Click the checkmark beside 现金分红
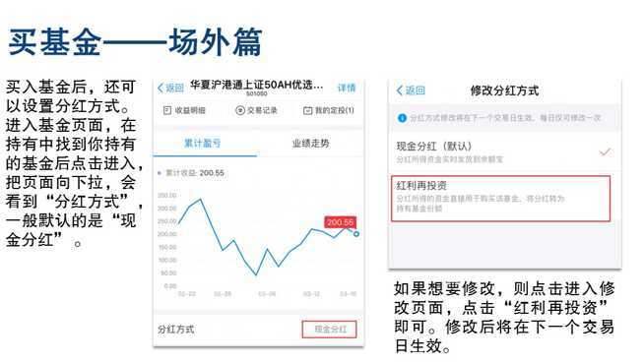 (x=605, y=152)
